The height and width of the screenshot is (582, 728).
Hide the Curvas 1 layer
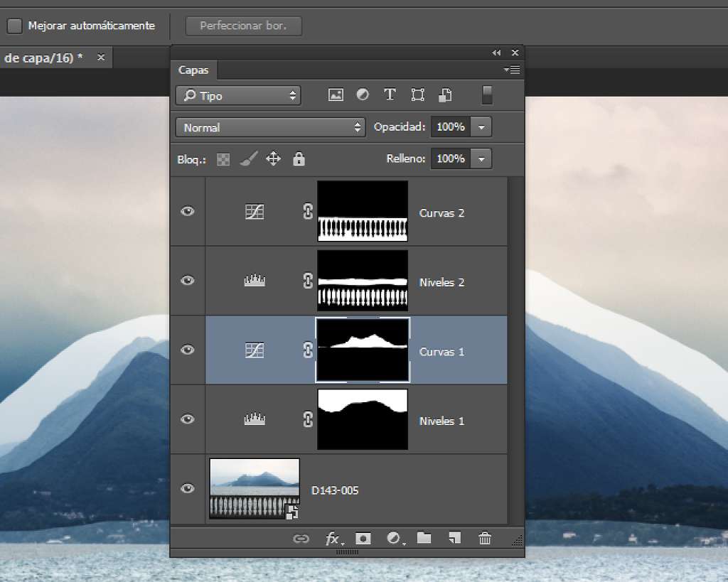[188, 350]
